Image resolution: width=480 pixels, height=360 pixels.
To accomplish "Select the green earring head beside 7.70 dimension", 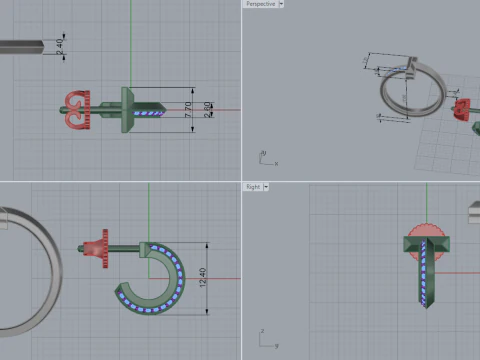I will 127,110.
